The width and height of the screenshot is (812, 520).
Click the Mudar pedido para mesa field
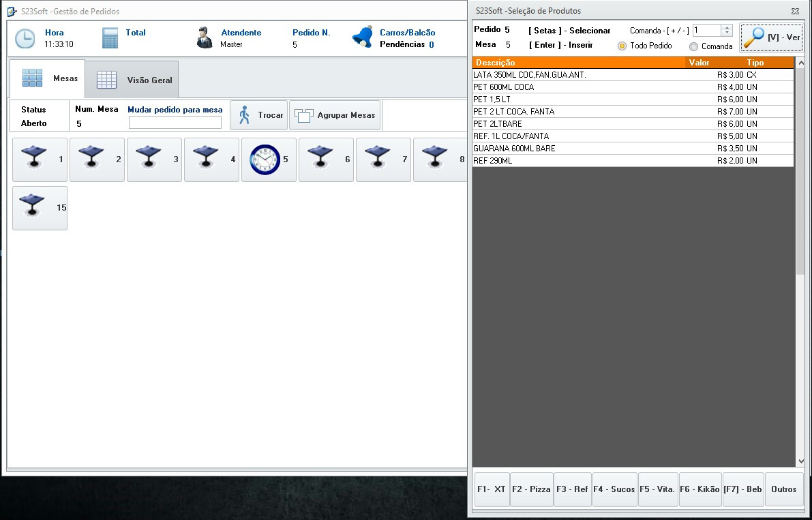pyautogui.click(x=175, y=123)
